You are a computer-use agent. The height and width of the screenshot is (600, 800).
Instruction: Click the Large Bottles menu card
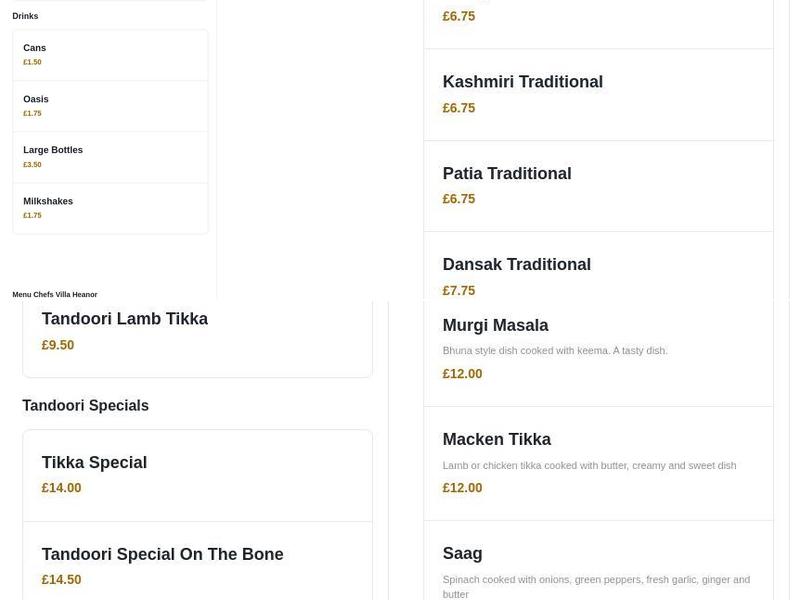[x=110, y=156]
